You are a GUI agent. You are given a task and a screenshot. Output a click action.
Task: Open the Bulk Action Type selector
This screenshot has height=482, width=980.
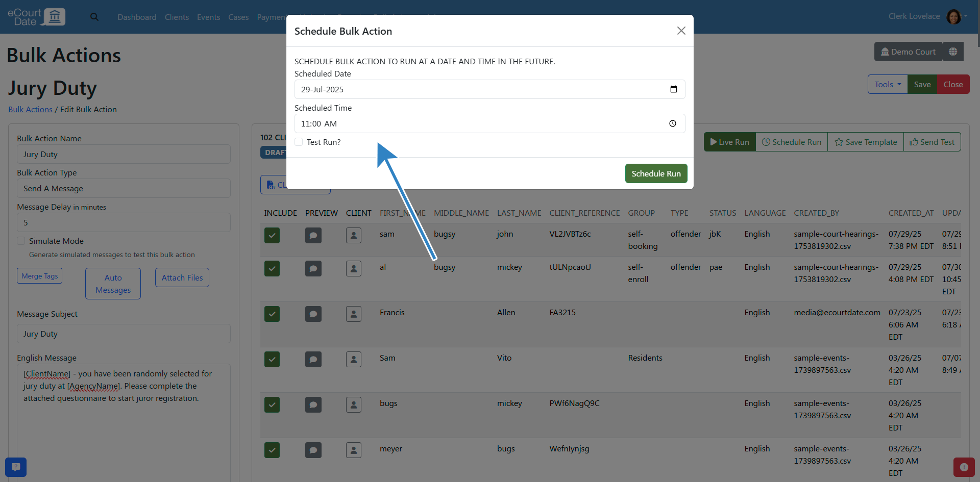(124, 188)
